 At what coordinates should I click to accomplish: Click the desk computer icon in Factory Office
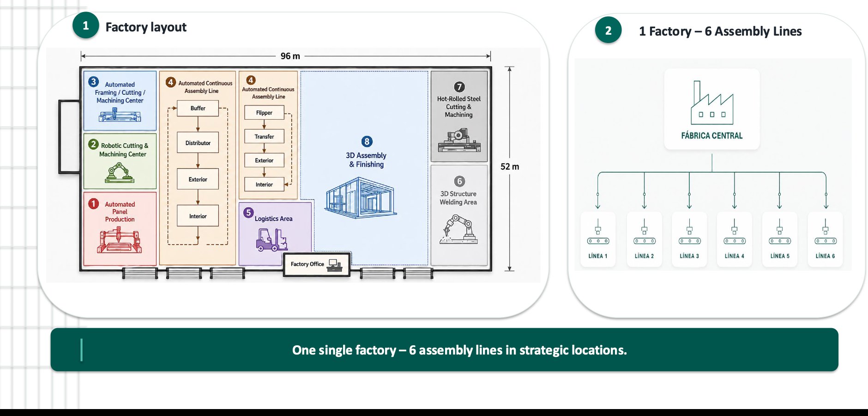pos(335,265)
